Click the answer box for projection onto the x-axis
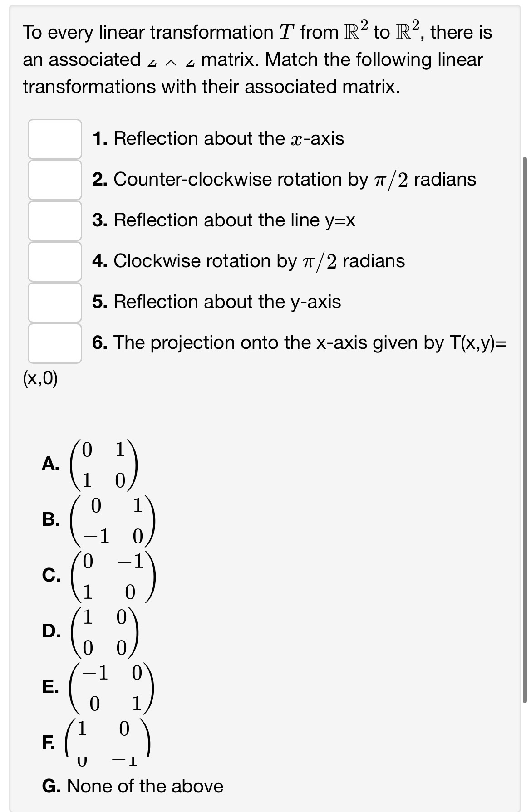 (x=54, y=342)
